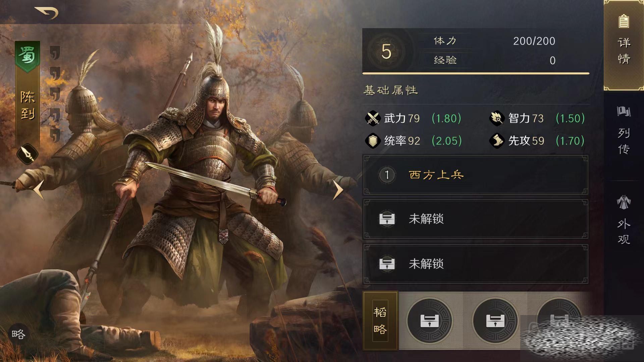Show the next general with right arrow

tap(338, 190)
